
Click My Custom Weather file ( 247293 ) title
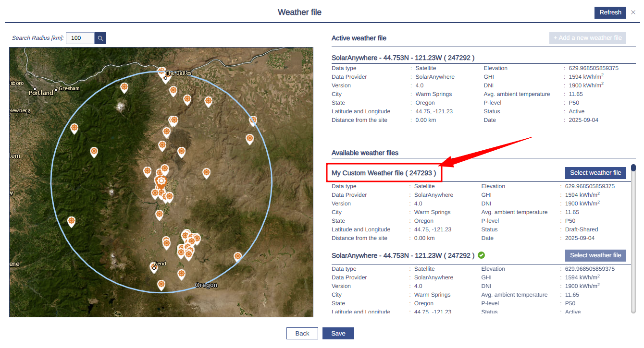tap(384, 173)
